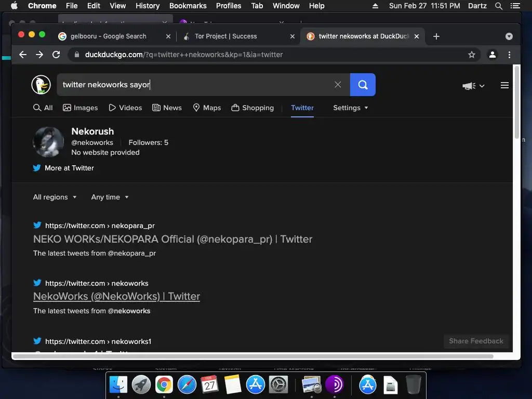
Task: View site lock information
Action: 77,55
